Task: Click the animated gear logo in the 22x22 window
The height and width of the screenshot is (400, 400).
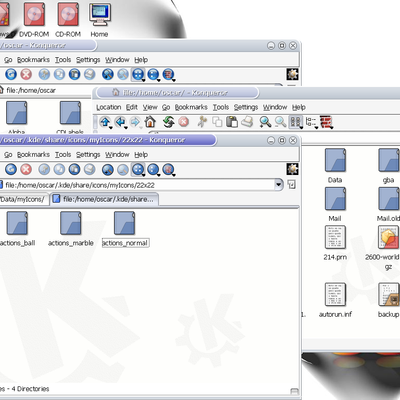Action: point(292,169)
